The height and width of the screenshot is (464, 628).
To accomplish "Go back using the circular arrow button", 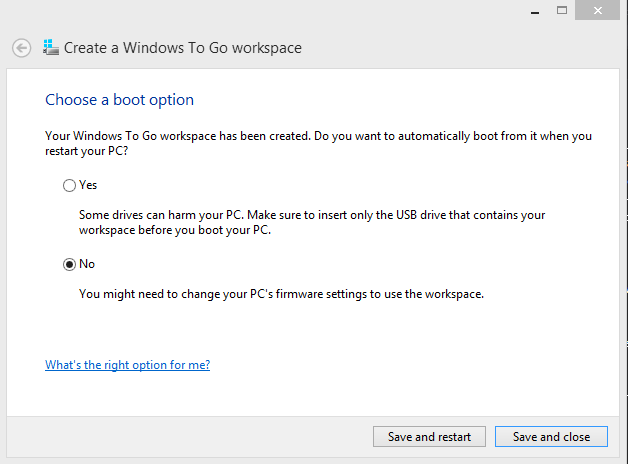I will (22, 48).
